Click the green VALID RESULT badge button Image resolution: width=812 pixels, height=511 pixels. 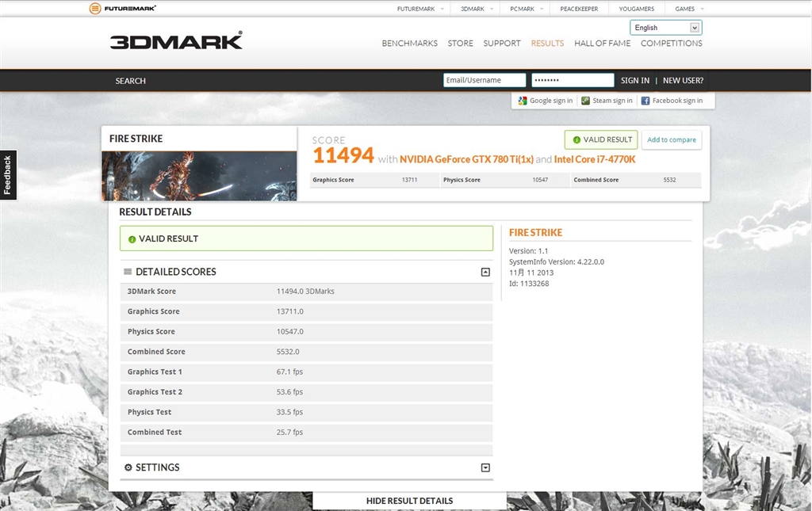[601, 139]
